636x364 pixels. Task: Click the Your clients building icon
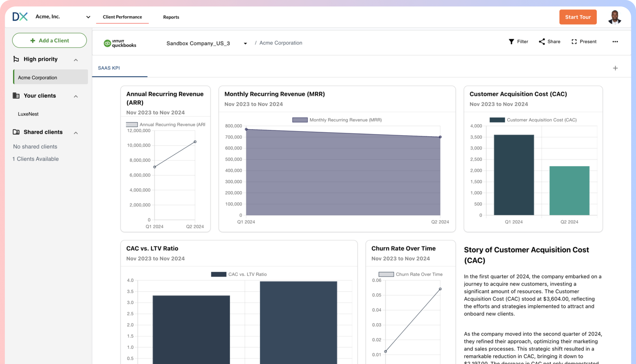(16, 95)
